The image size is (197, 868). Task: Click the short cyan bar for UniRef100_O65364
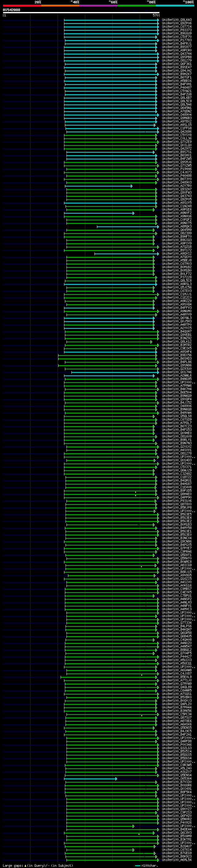point(90,779)
